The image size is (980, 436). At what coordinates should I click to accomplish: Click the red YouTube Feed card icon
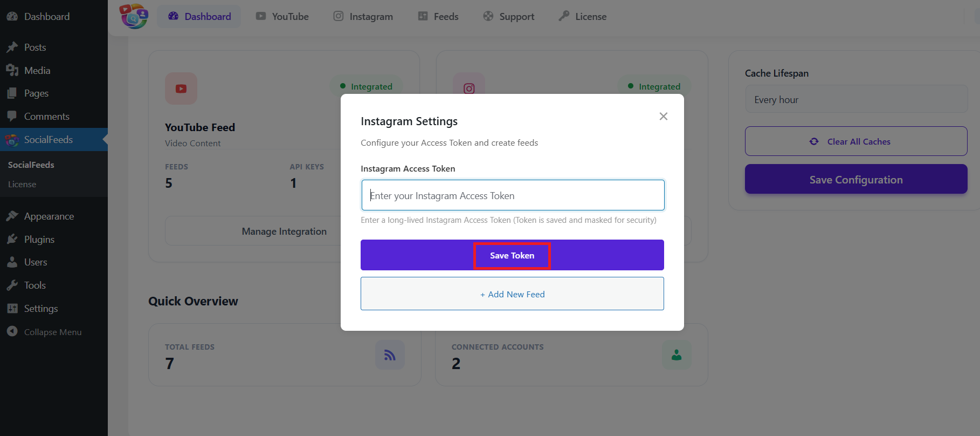181,88
